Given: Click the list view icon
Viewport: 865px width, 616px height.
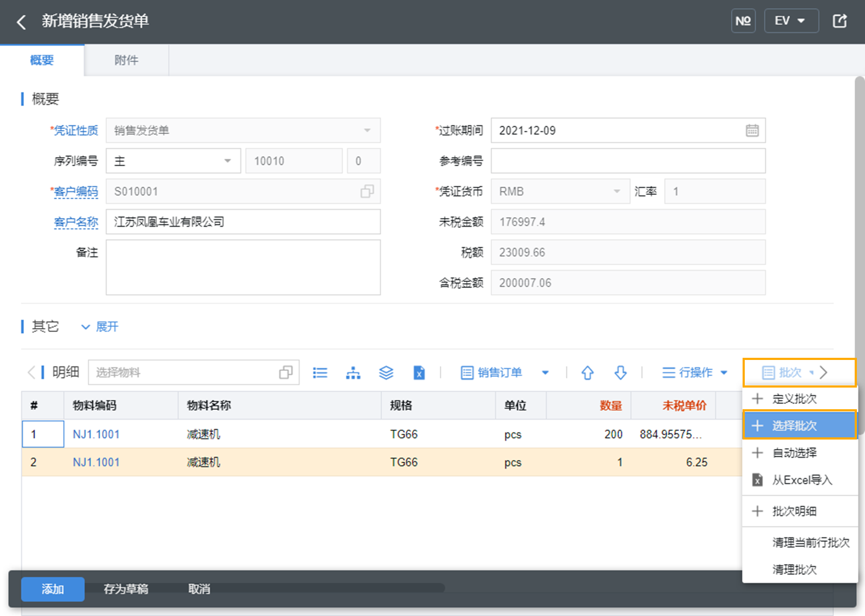Looking at the screenshot, I should 320,372.
